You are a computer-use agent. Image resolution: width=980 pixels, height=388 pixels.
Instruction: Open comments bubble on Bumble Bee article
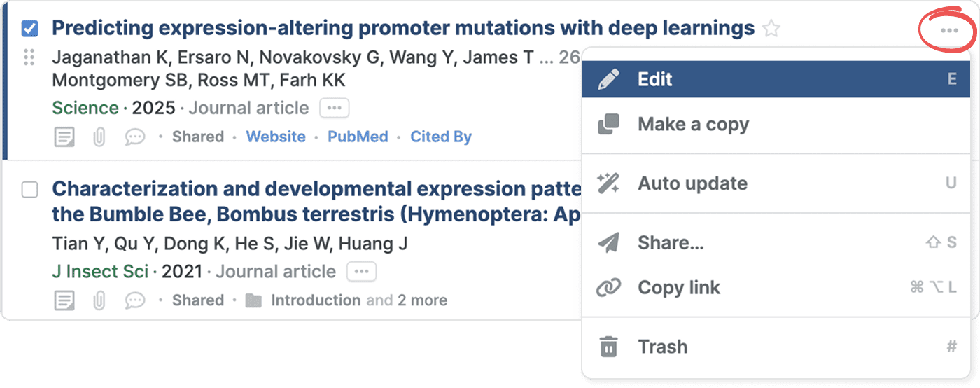[134, 301]
